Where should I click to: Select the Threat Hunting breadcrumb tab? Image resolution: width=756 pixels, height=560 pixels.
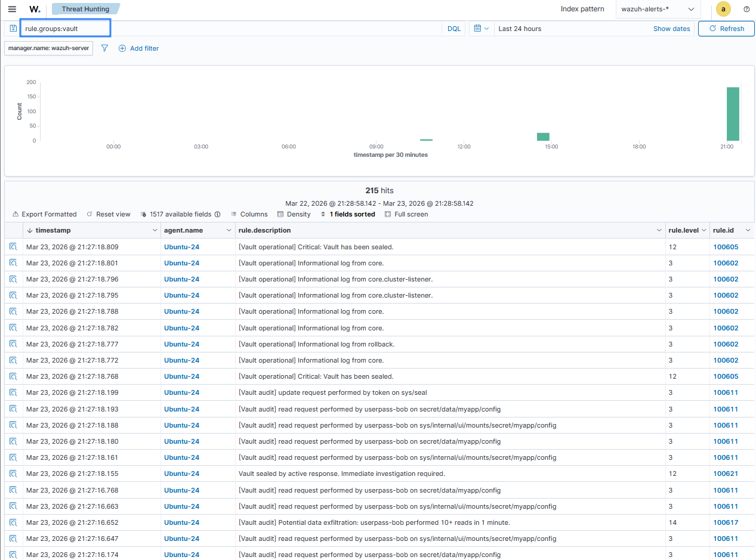[85, 9]
